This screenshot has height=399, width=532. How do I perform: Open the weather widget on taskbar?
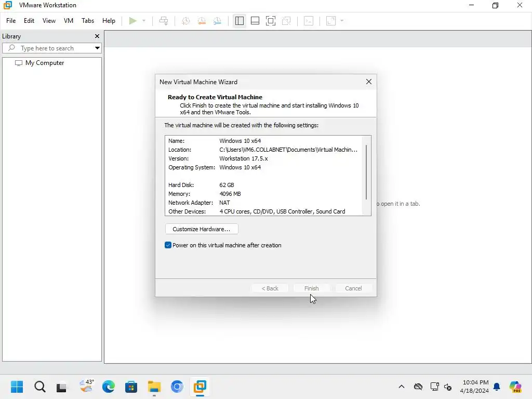coord(86,387)
